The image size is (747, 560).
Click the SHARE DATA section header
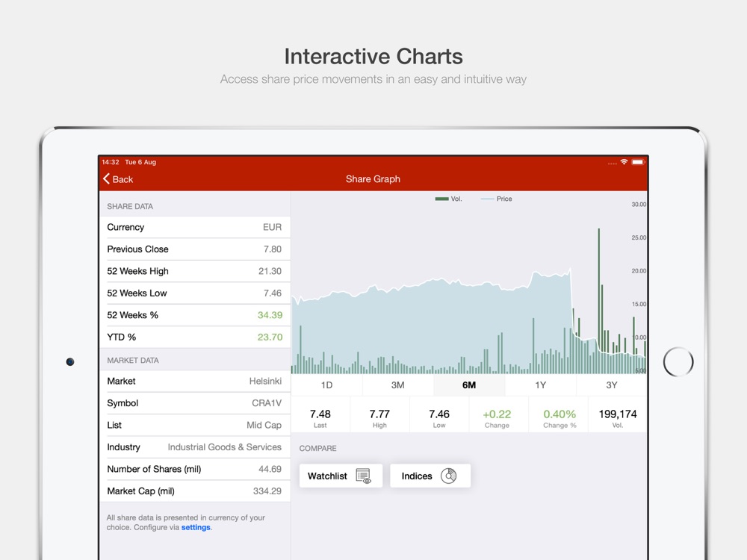click(x=130, y=206)
